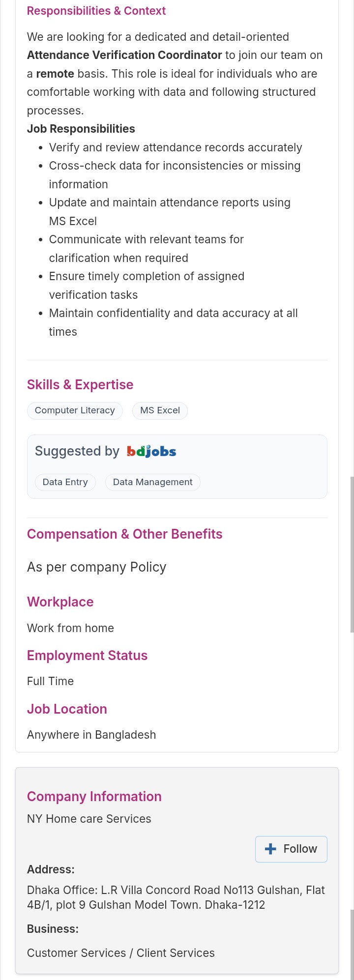Open the NY Home care Services company name
354x980 pixels.
[x=89, y=819]
